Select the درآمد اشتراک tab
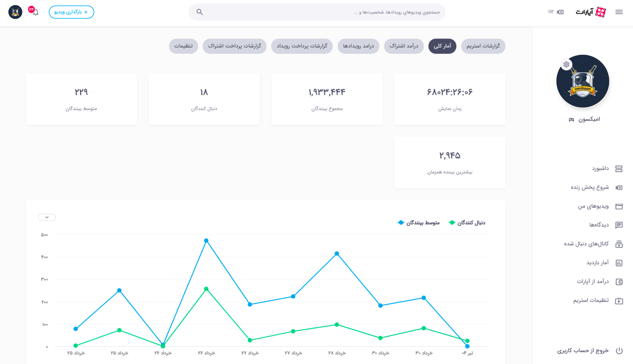Viewport: 633px width, 364px height. tap(403, 46)
